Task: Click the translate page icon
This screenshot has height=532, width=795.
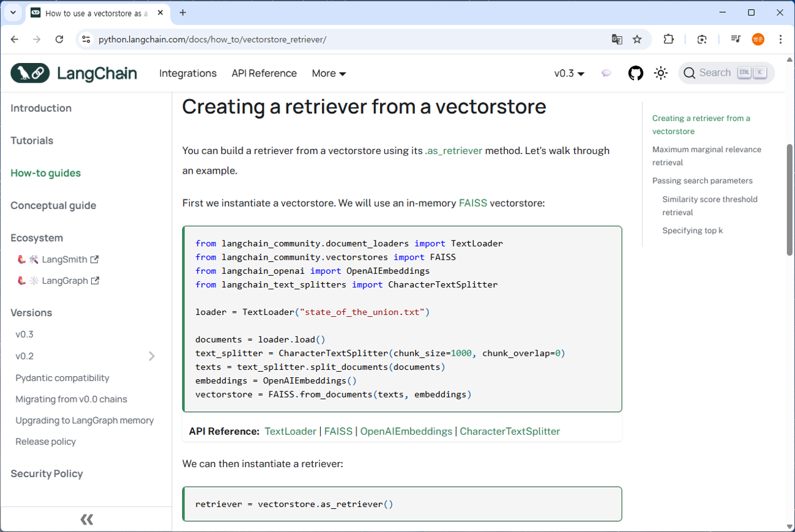Action: pos(617,39)
